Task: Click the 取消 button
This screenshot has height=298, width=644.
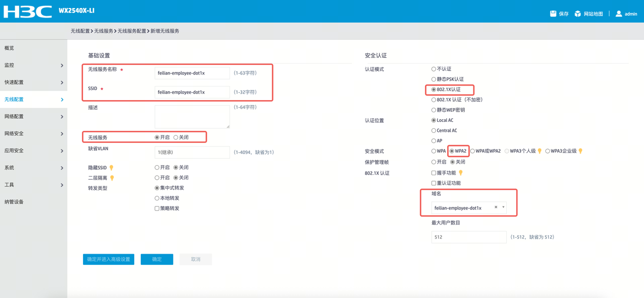Action: tap(196, 259)
